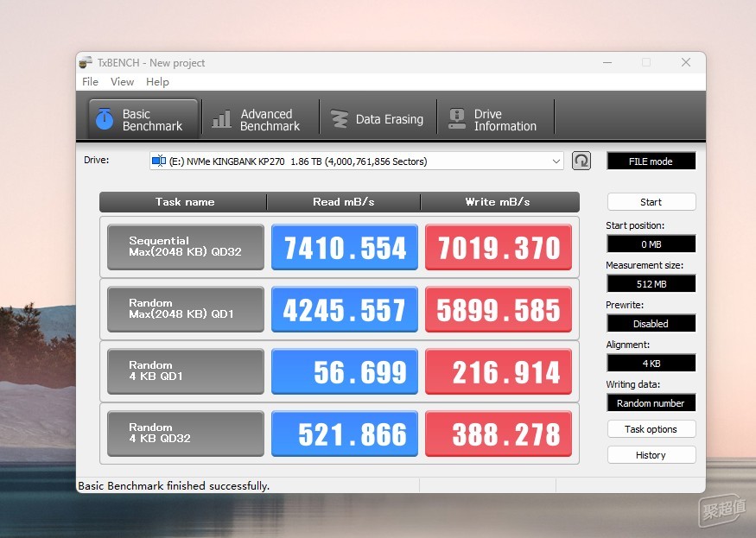Click the stopwatch icon on Basic Benchmark
Viewport: 756px width, 538px height.
[x=105, y=119]
